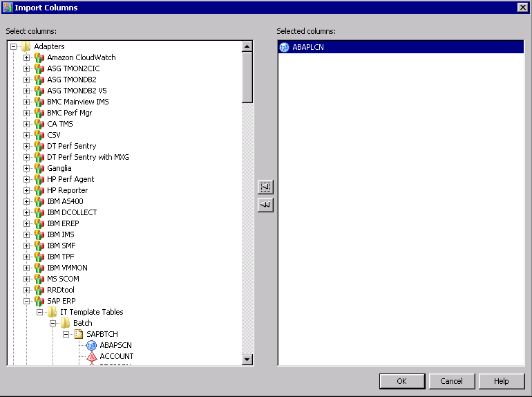Screen dimensions: 532x397
Task: Click the ACCOUNT character column icon
Action: pyautogui.click(x=92, y=356)
